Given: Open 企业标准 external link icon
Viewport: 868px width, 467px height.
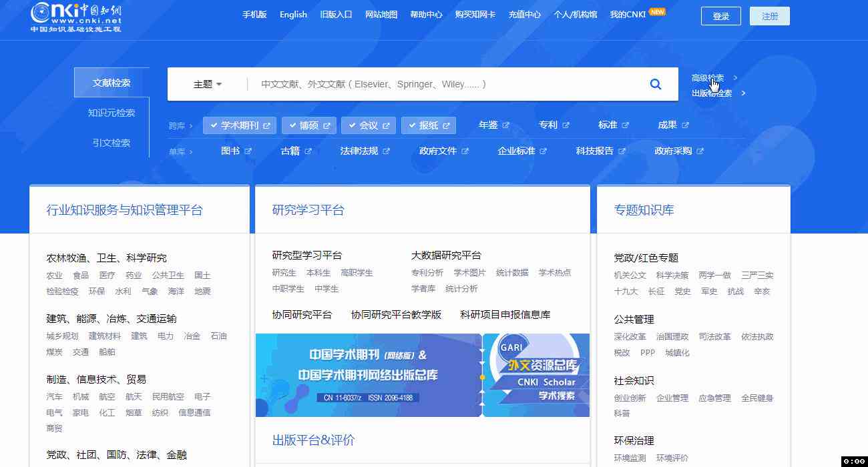Looking at the screenshot, I should click(x=544, y=151).
